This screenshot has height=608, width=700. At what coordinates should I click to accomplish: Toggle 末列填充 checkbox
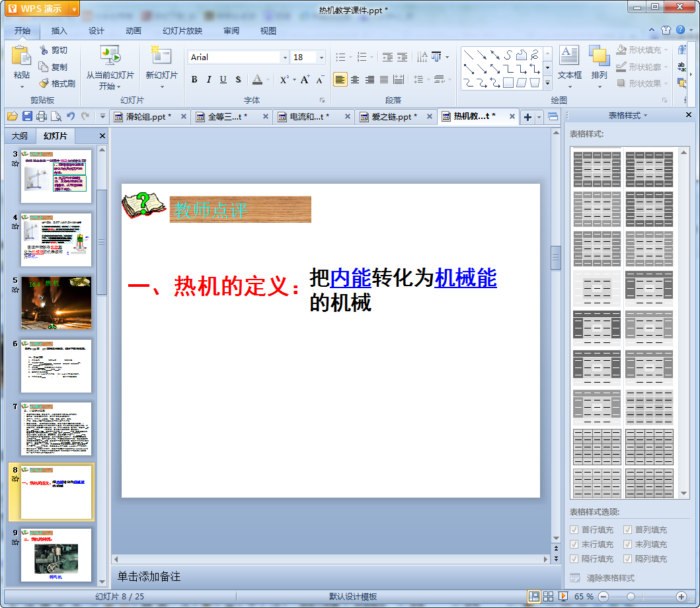(x=628, y=545)
